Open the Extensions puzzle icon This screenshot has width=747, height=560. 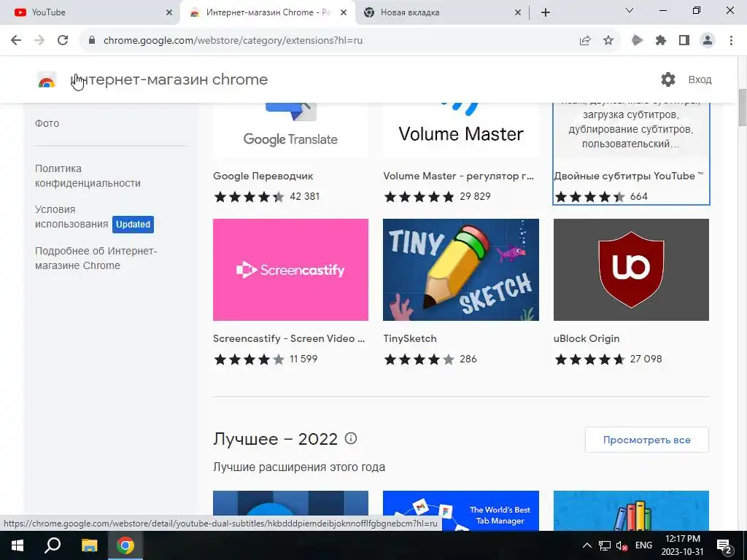pyautogui.click(x=661, y=41)
